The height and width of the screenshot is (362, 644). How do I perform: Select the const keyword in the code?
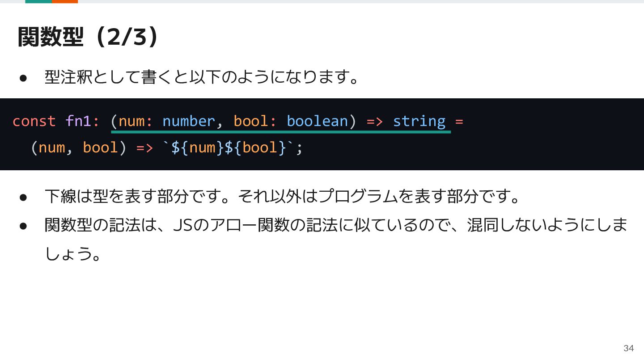pyautogui.click(x=34, y=121)
